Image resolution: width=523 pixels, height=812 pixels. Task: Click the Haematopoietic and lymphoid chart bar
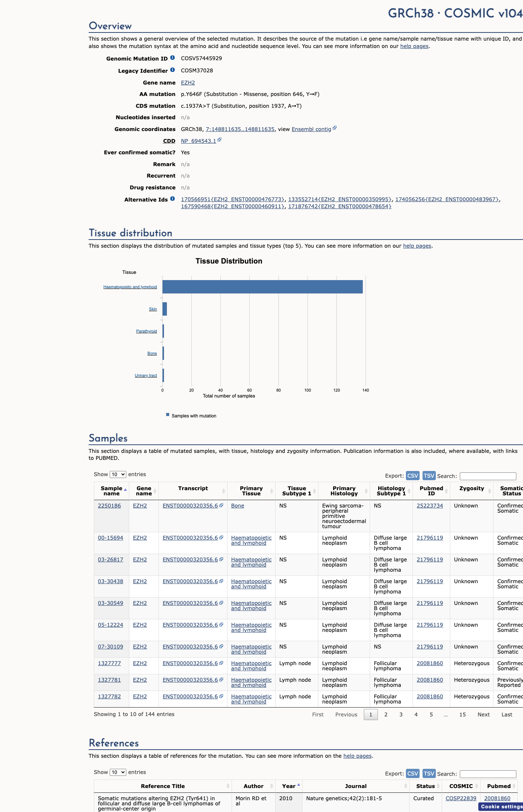click(x=263, y=287)
